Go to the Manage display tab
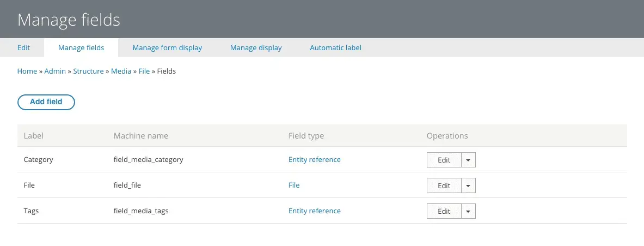 pyautogui.click(x=256, y=47)
